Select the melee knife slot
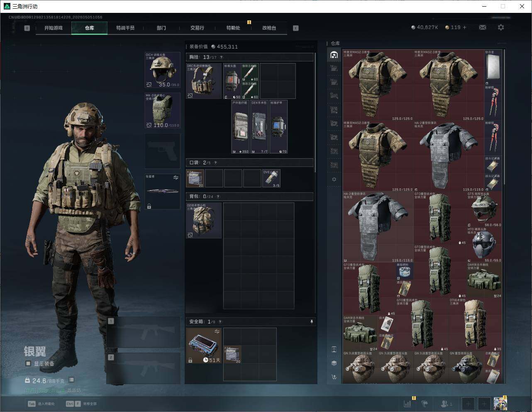The height and width of the screenshot is (412, 532). click(162, 191)
